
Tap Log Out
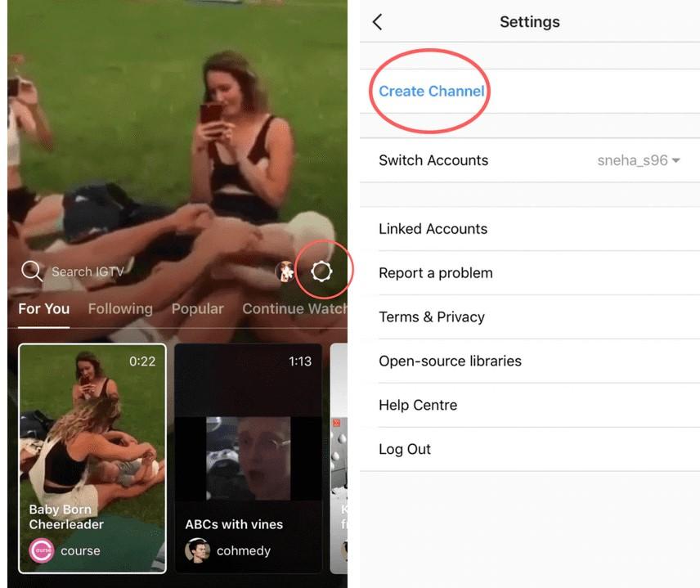[530, 449]
